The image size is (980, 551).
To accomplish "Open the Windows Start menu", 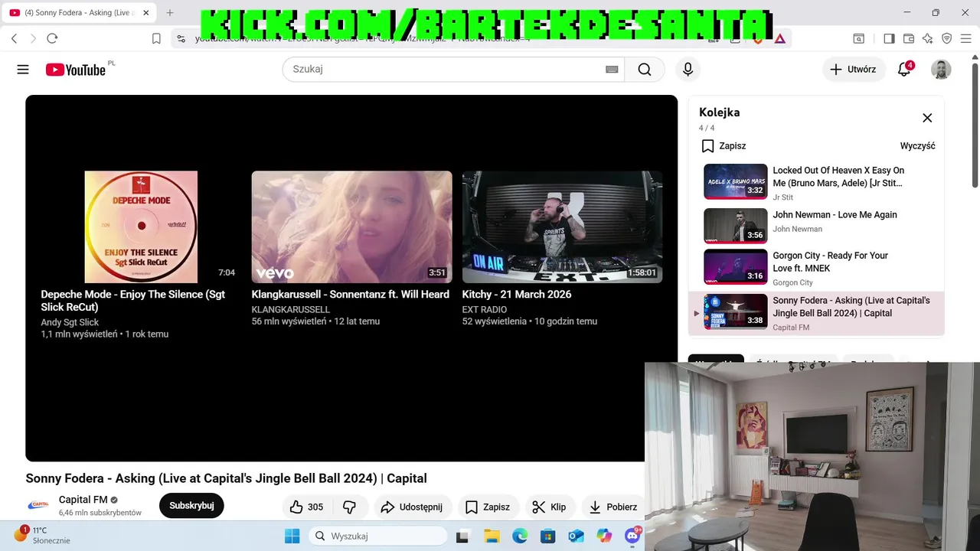I will point(292,536).
